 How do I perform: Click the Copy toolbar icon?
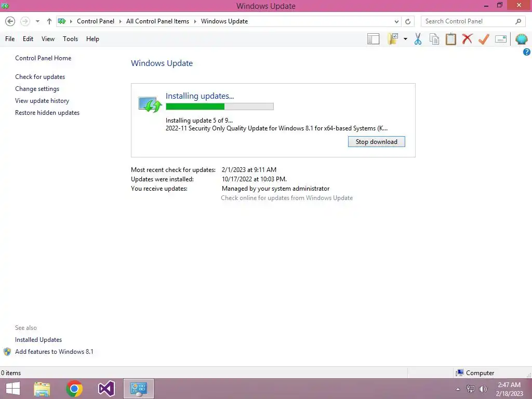pyautogui.click(x=434, y=39)
